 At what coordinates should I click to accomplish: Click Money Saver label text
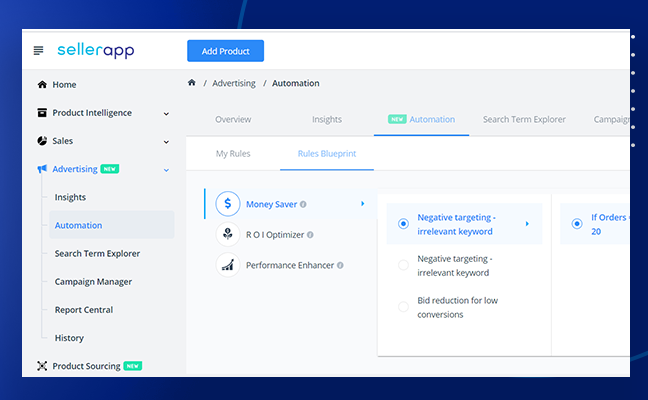click(x=271, y=204)
